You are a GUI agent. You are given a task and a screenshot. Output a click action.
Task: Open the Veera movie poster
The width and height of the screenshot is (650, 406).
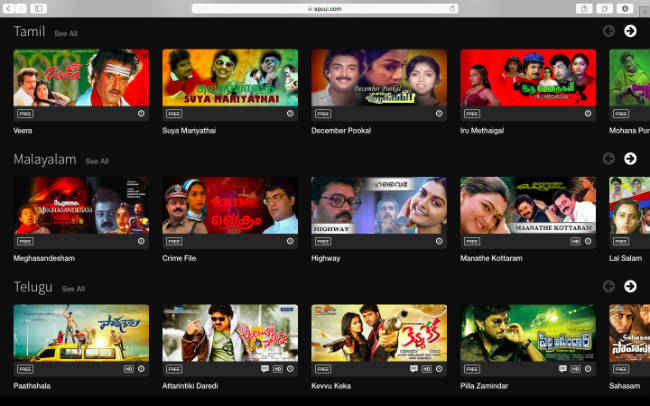tap(81, 78)
